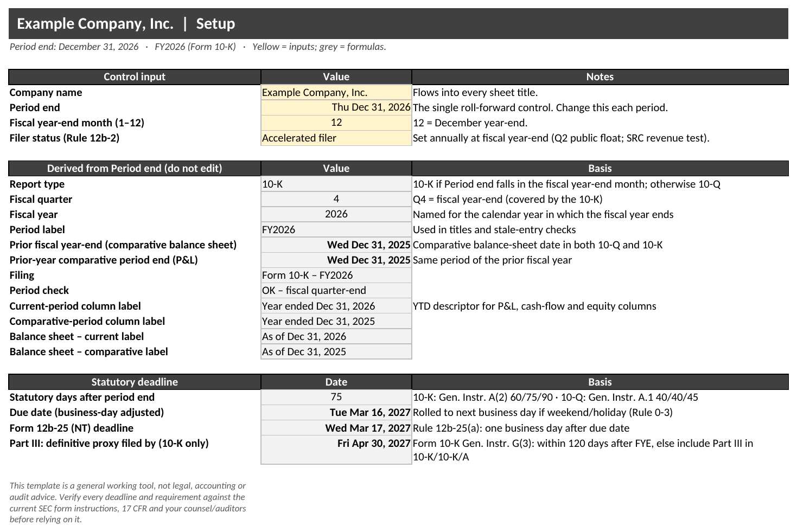Viewport: 797px width, 532px height.
Task: Click the Rule 0-3 rolled business day note
Action: pyautogui.click(x=543, y=412)
